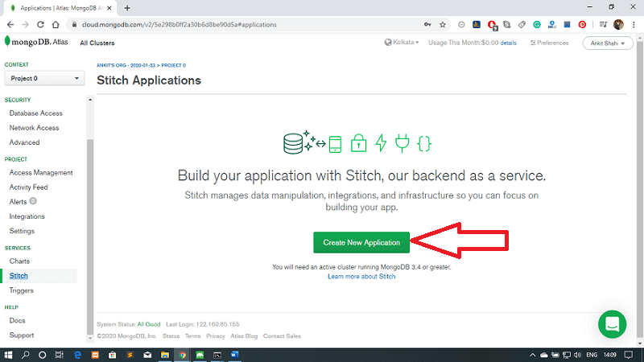Open the Grammarly extension icon
Image resolution: width=644 pixels, height=362 pixels.
[536, 25]
